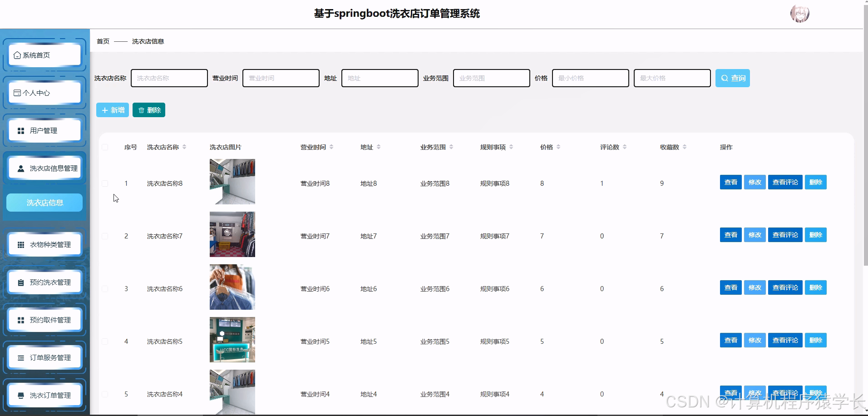Click the icon beside 洗衣订单管理

click(21, 396)
